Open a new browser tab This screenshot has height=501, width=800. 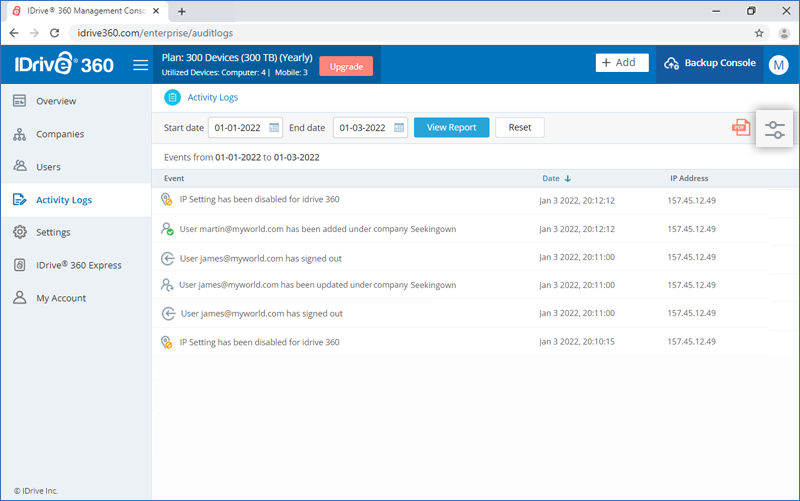point(182,11)
